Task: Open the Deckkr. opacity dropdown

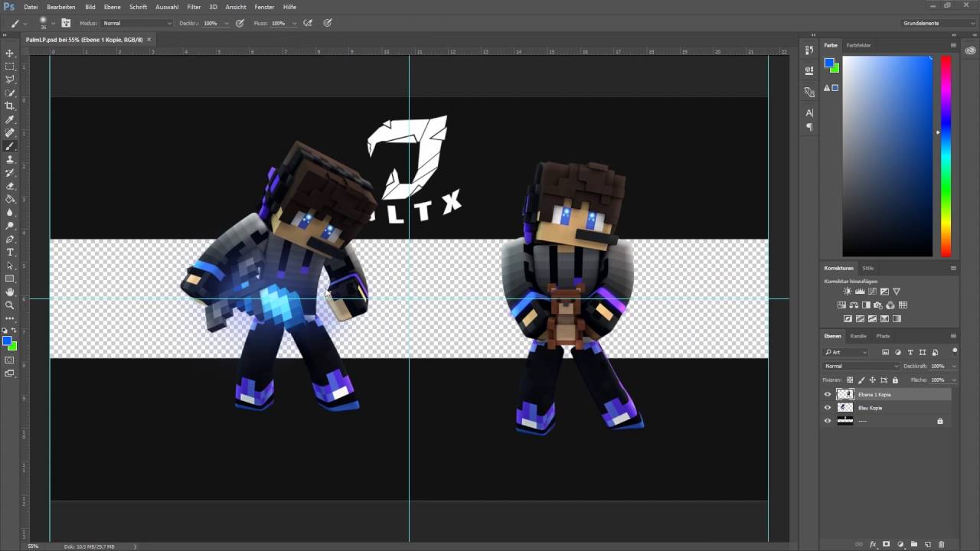Action: click(x=227, y=23)
